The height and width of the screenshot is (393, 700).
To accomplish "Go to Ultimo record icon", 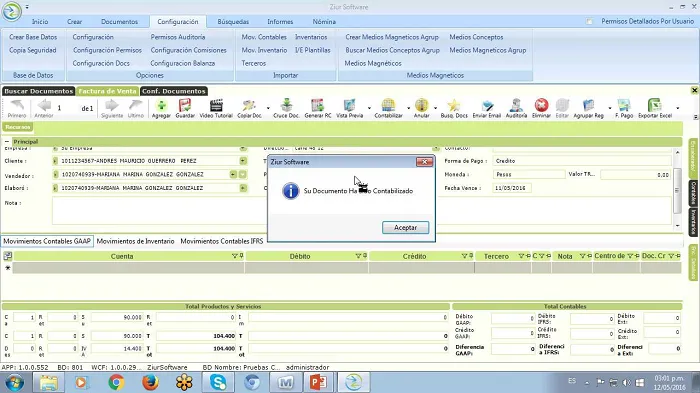I will [135, 106].
